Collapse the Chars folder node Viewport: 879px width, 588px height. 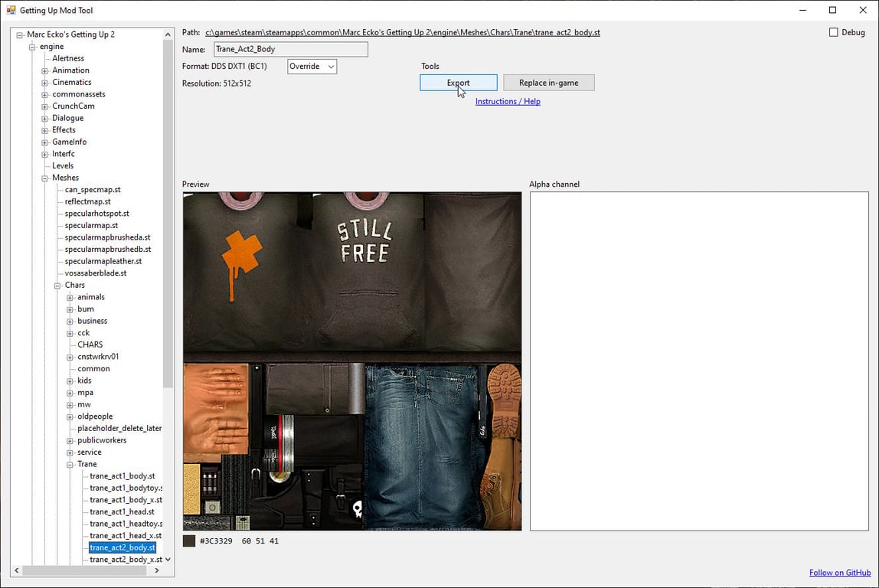coord(57,286)
